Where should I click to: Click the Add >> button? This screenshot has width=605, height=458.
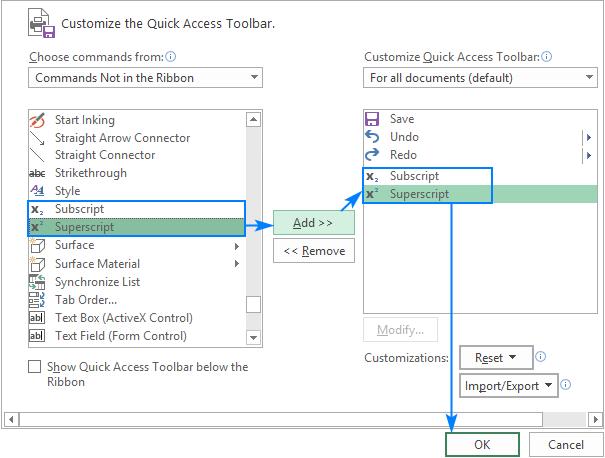[x=314, y=222]
